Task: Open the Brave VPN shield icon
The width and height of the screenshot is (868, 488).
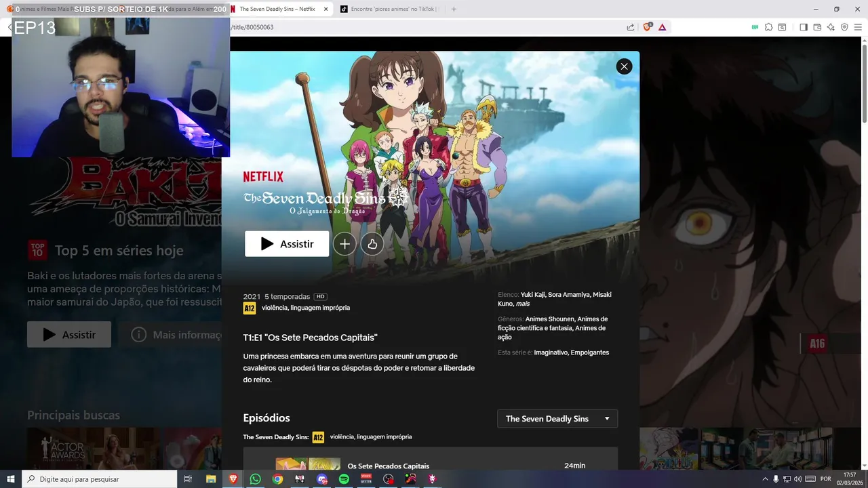Action: (844, 27)
